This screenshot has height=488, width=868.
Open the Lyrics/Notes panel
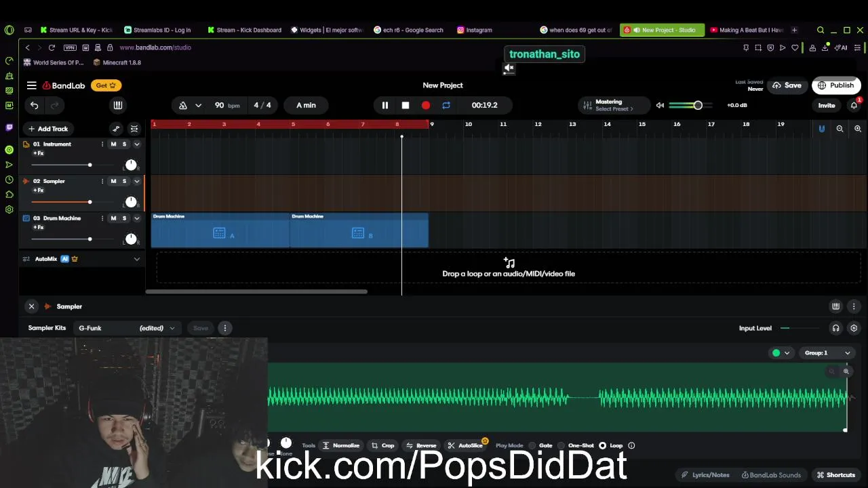pos(705,475)
